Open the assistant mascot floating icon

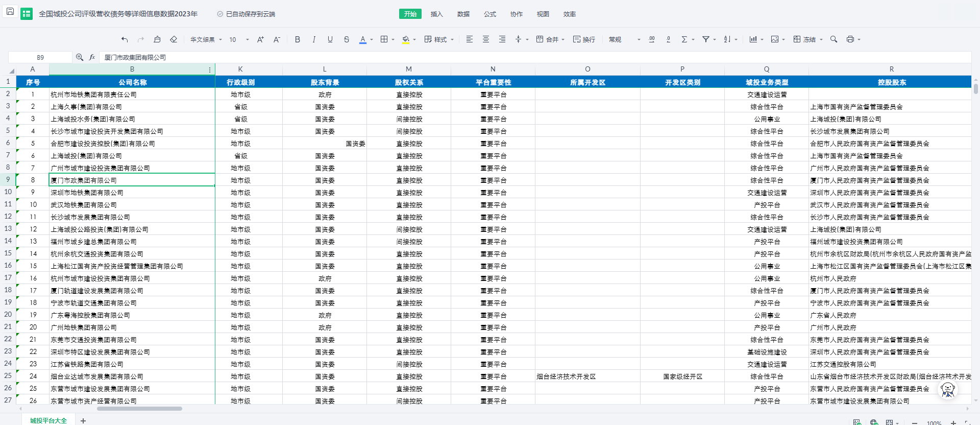pyautogui.click(x=948, y=390)
